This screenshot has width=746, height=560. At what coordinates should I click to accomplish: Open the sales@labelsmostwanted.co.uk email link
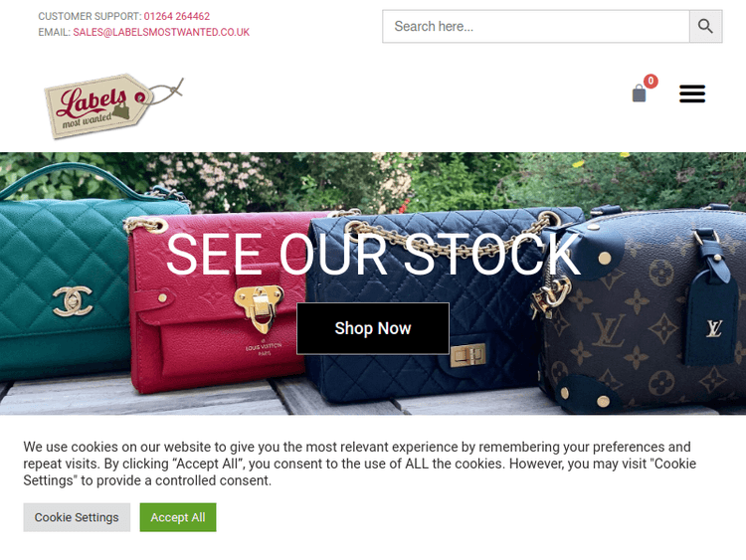pyautogui.click(x=161, y=32)
